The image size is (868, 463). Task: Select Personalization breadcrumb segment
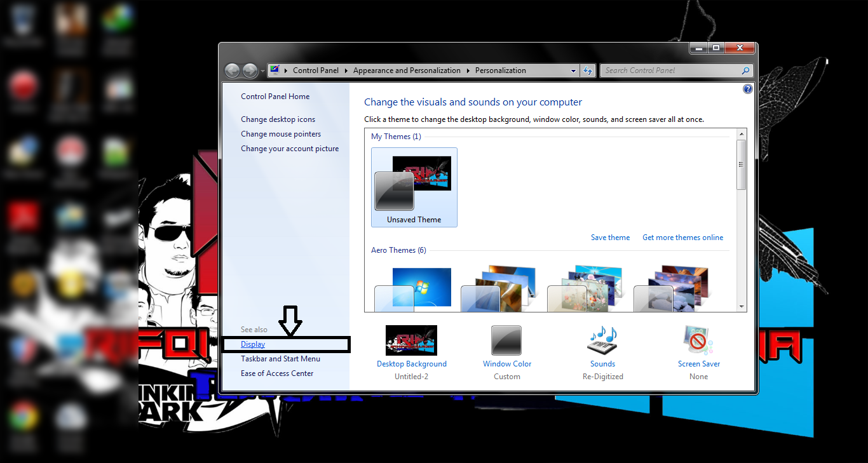[x=501, y=70]
